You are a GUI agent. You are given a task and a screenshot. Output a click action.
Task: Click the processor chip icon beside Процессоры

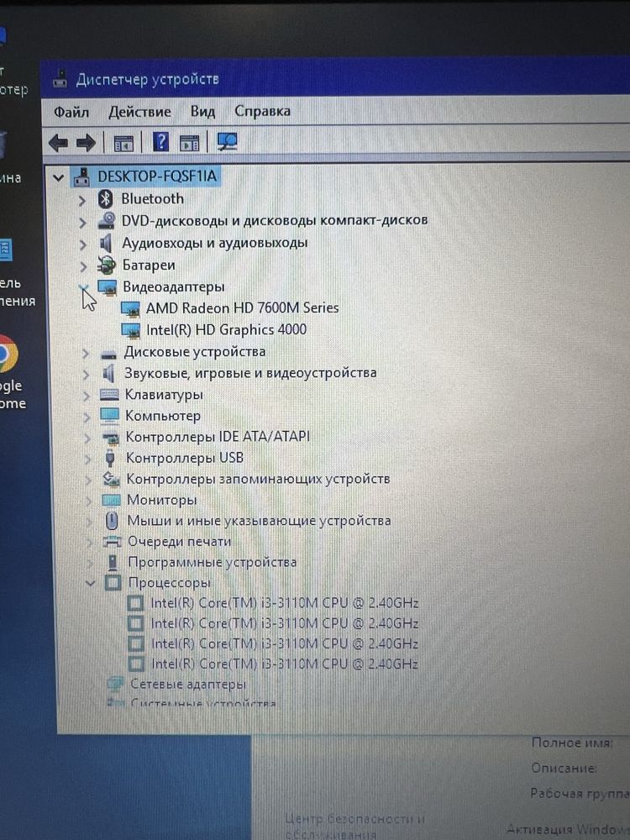pos(113,583)
